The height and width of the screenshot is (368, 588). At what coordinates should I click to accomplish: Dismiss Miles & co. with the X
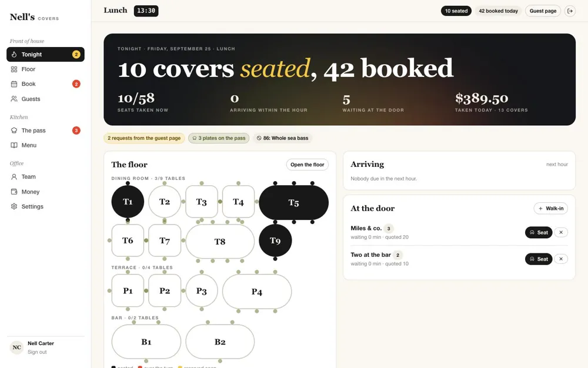[x=561, y=232]
